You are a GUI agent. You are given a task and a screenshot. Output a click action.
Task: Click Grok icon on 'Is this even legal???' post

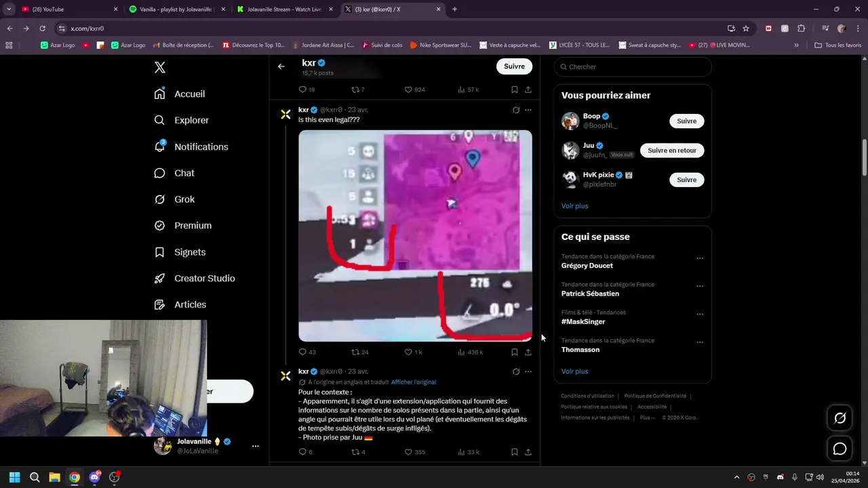[516, 110]
